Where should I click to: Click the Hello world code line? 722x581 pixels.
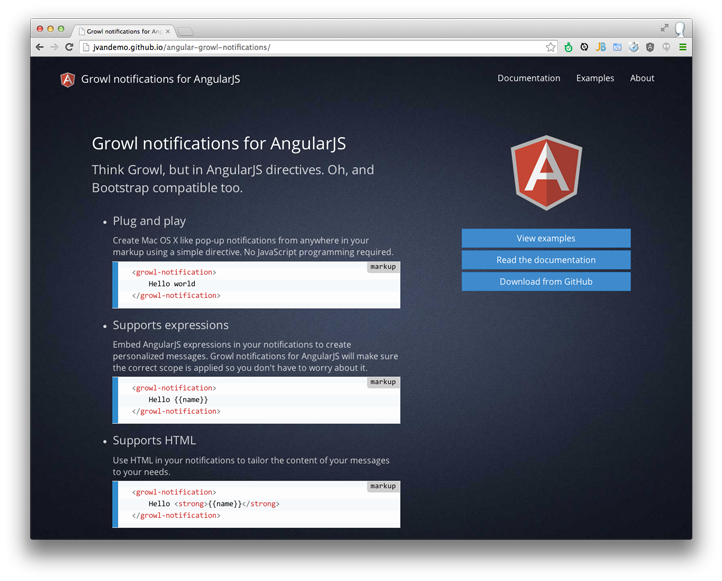[172, 284]
